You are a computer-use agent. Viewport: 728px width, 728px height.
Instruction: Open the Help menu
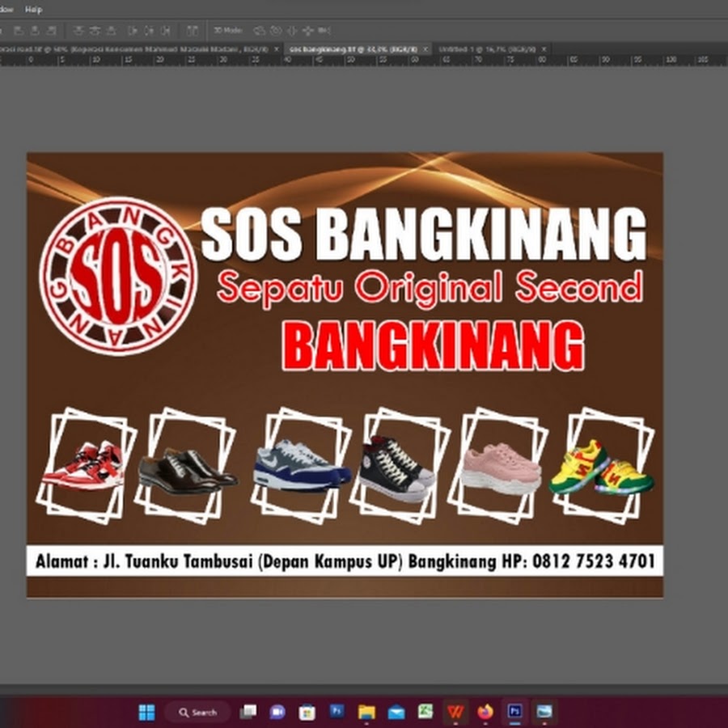coord(33,9)
